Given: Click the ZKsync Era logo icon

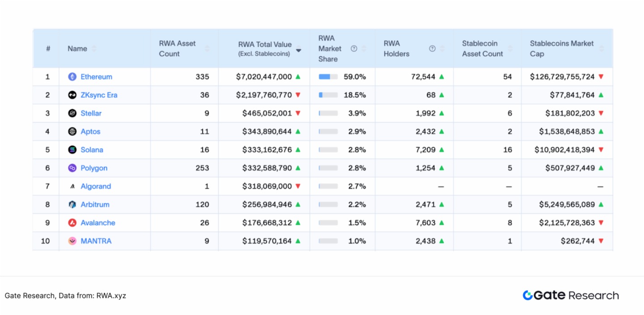Looking at the screenshot, I should [72, 95].
